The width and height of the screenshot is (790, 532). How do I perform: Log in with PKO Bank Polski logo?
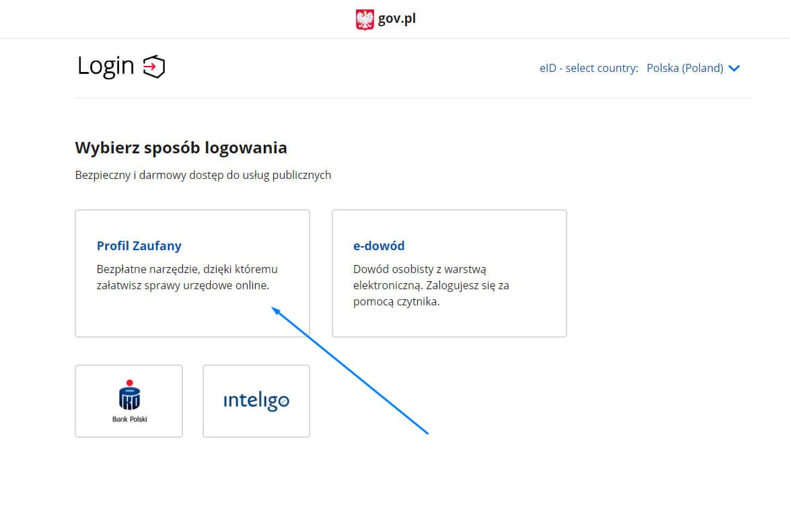coord(129,401)
